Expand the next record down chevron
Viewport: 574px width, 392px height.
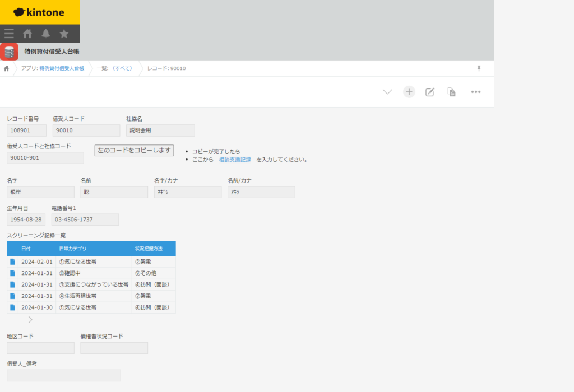click(x=387, y=92)
